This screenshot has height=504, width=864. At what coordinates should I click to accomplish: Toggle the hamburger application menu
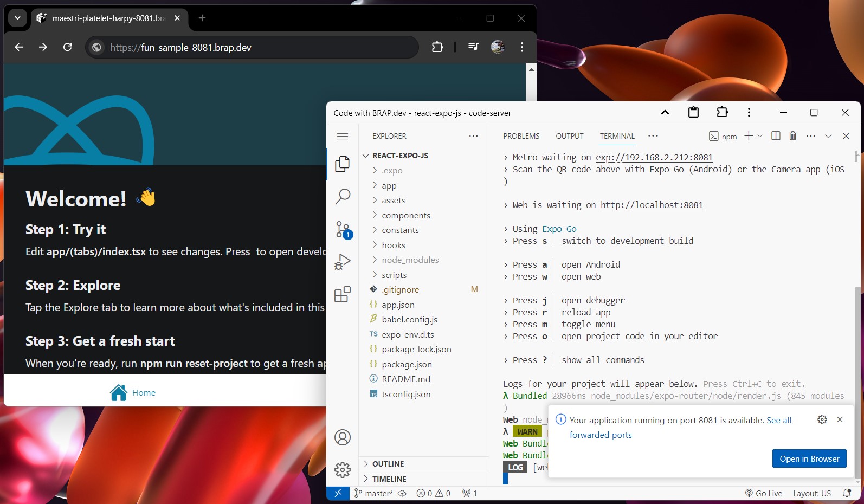tap(343, 136)
